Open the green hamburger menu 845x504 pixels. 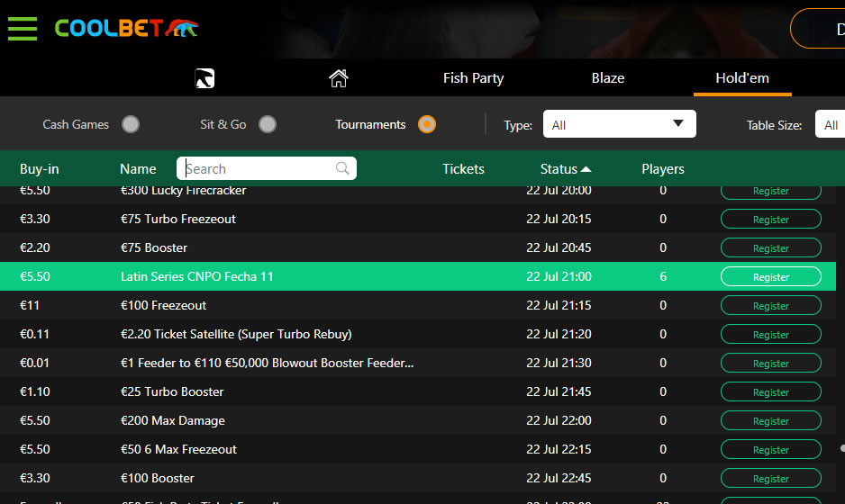(x=23, y=28)
